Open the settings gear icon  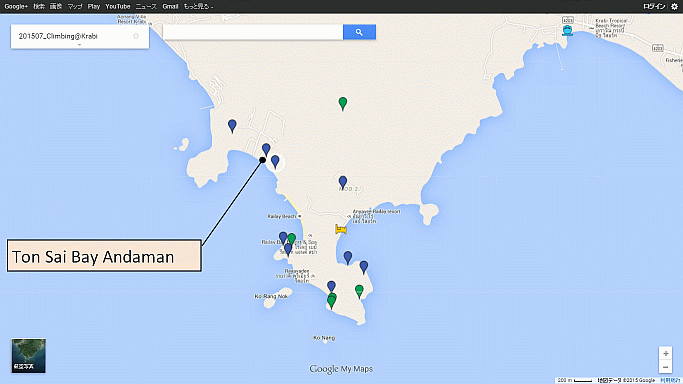[674, 6]
